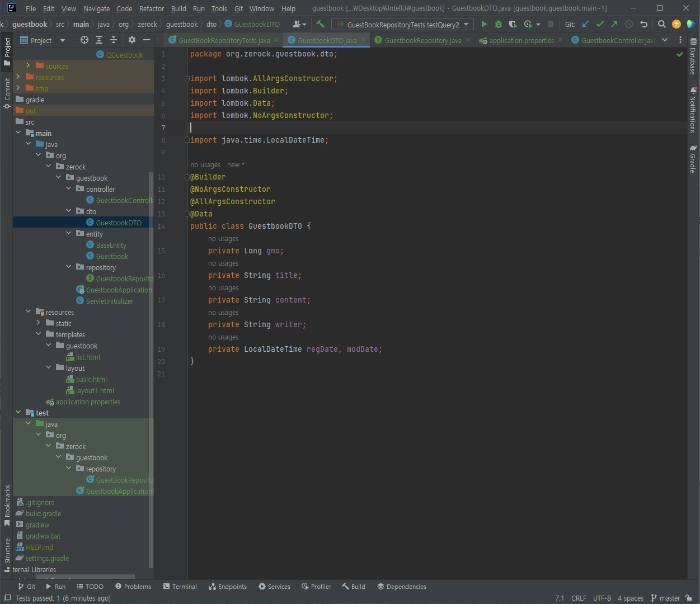Select list.html in project tree
This screenshot has width=700, height=604.
point(83,357)
